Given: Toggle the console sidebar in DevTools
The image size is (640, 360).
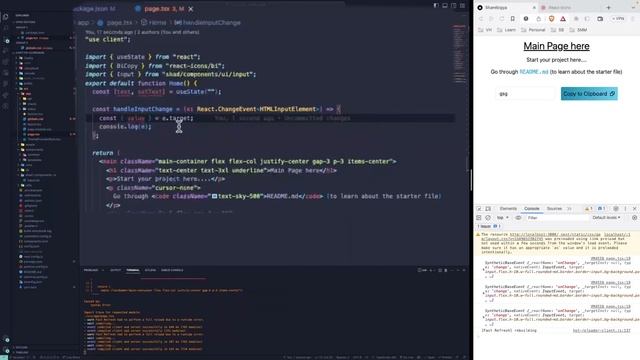Looking at the screenshot, I should [x=479, y=218].
